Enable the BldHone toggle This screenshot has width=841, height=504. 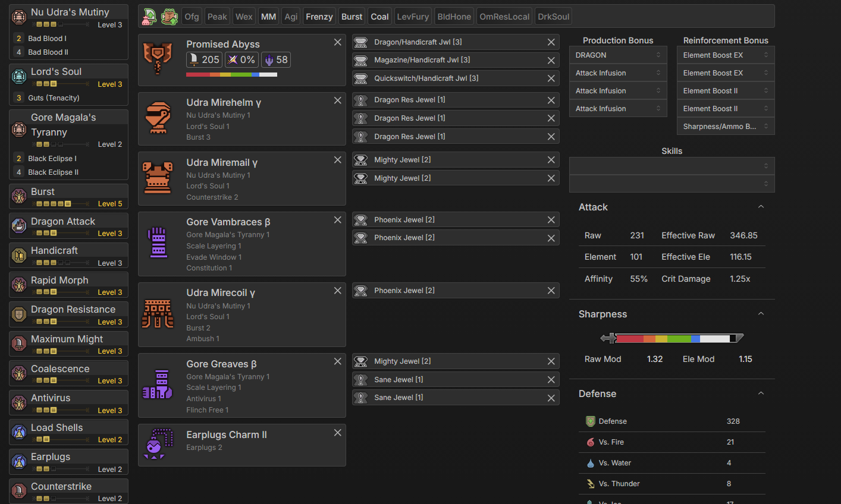454,17
